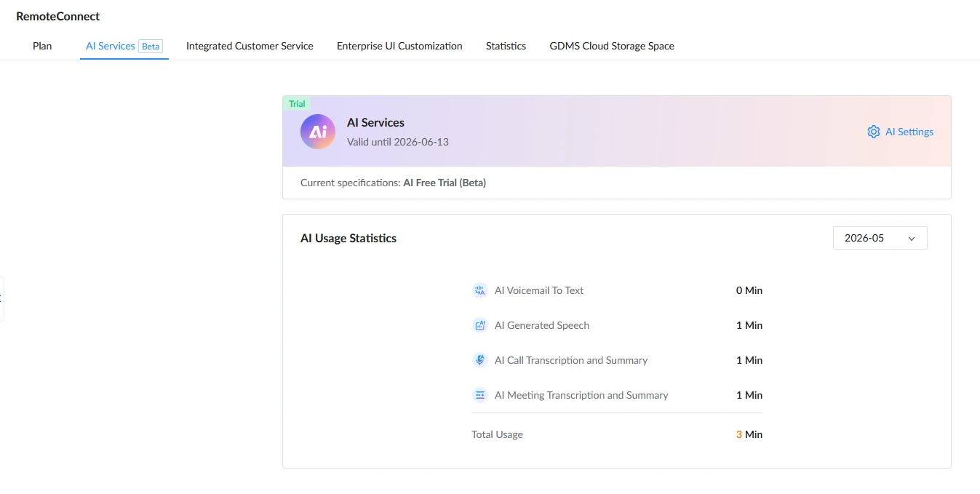Click the AI Voicemail To Text icon
The height and width of the screenshot is (494, 980).
click(479, 290)
